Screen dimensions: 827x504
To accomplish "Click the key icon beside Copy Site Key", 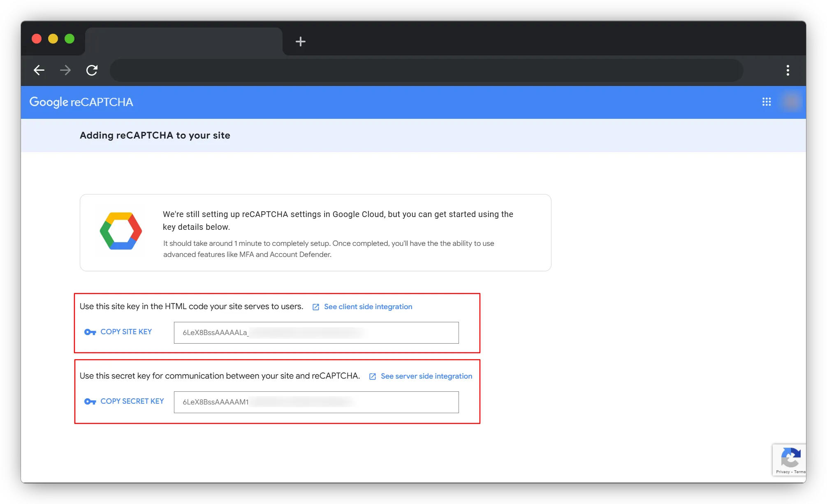I will click(90, 332).
